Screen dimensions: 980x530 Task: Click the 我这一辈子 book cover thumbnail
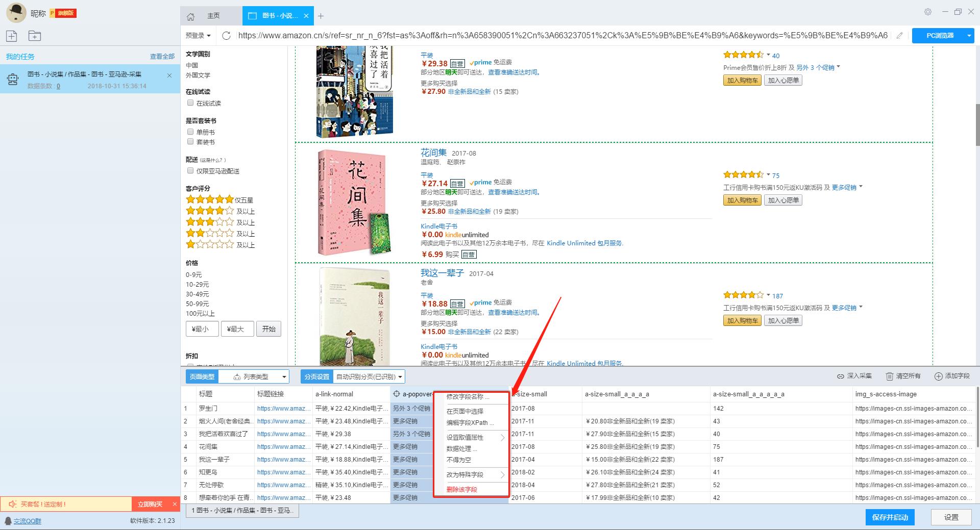tap(355, 316)
